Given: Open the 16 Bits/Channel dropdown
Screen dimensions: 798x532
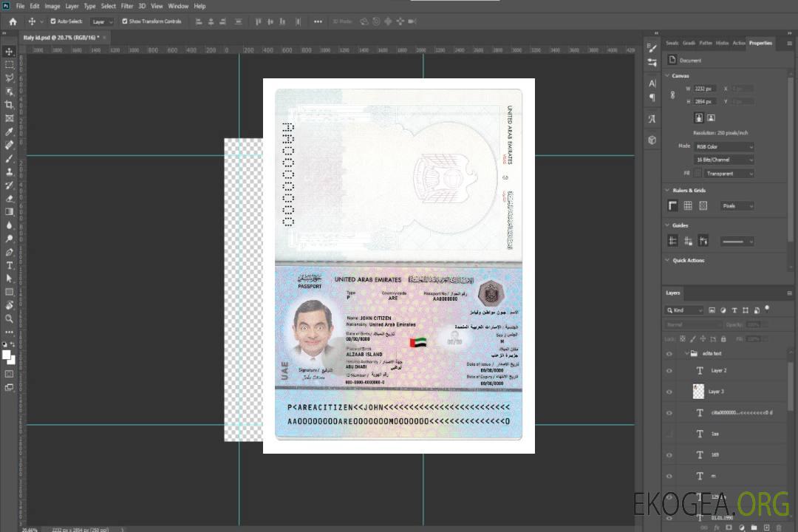Looking at the screenshot, I should point(723,160).
